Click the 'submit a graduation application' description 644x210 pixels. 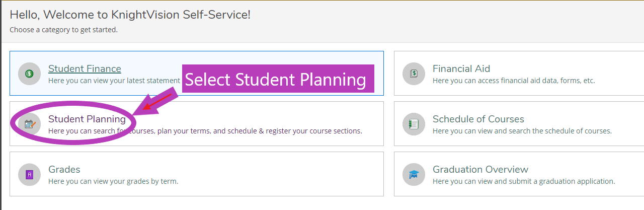524,181
